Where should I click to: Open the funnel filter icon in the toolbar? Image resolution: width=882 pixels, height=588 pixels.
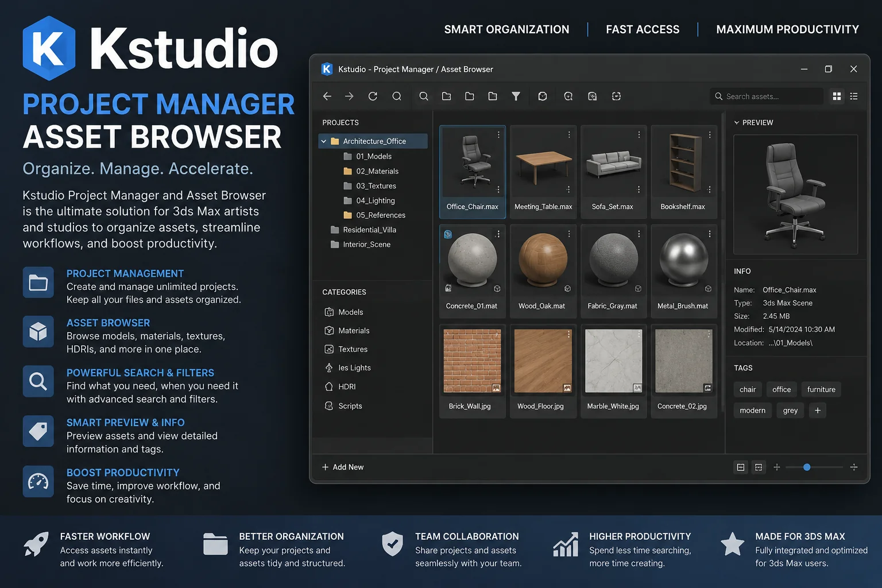pyautogui.click(x=516, y=96)
